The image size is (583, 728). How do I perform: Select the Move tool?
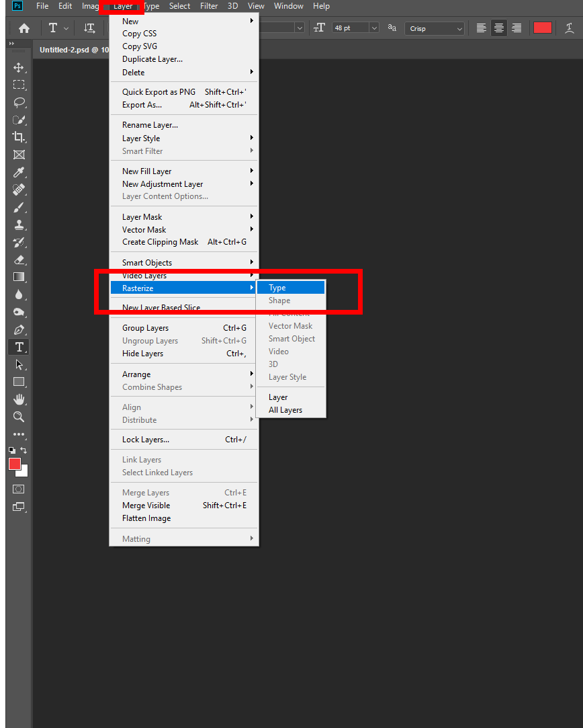[x=19, y=68]
